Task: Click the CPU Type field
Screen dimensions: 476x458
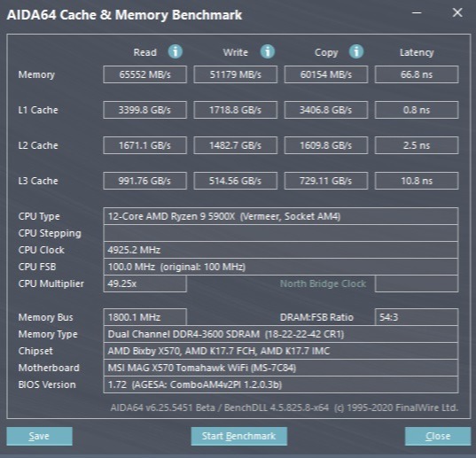Action: (281, 216)
